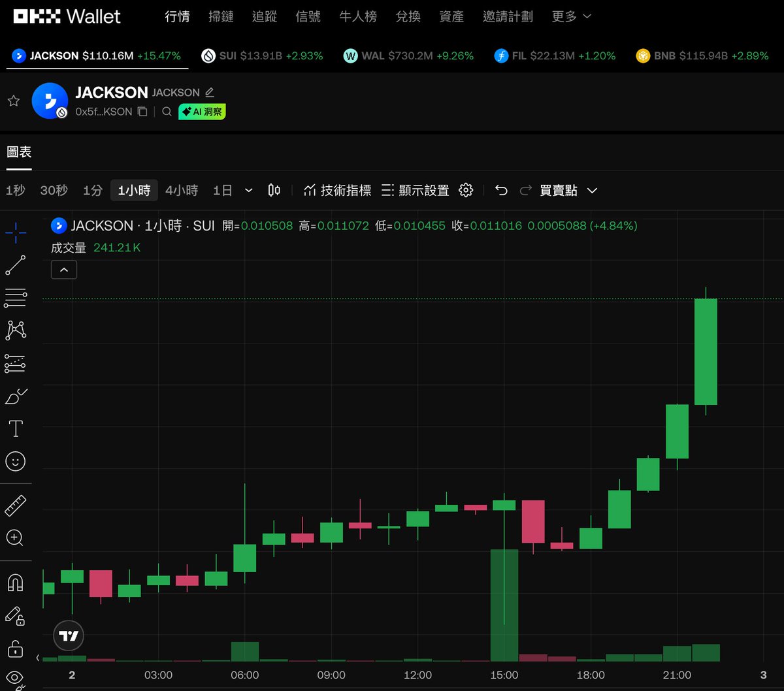Click the latest tall green candle

(706, 351)
